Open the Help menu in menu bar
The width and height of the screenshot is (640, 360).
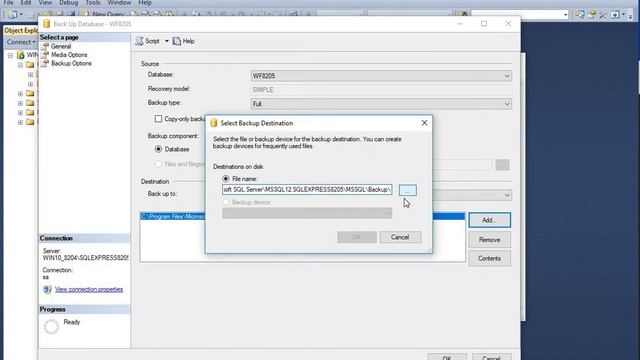[x=145, y=2]
